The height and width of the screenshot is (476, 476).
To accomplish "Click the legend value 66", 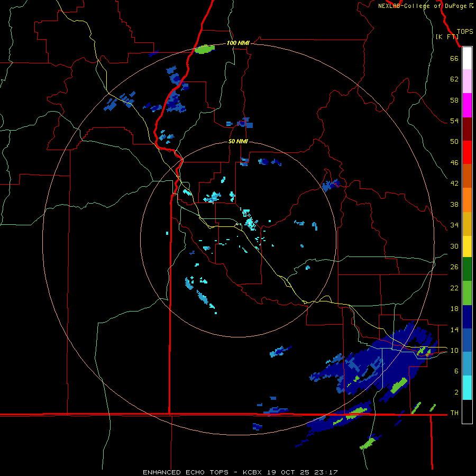I will click(x=454, y=58).
